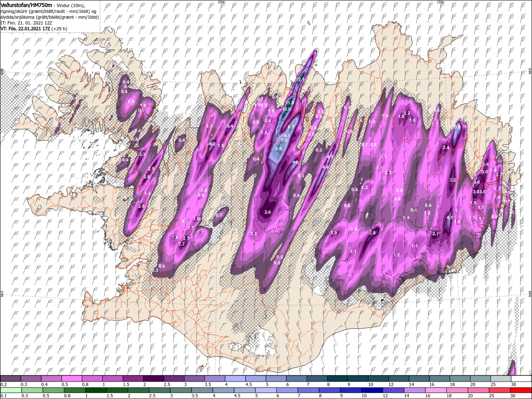The height and width of the screenshot is (399, 532).
Task: Click the '4.2' precipitation value on the map
Action: (x=212, y=144)
